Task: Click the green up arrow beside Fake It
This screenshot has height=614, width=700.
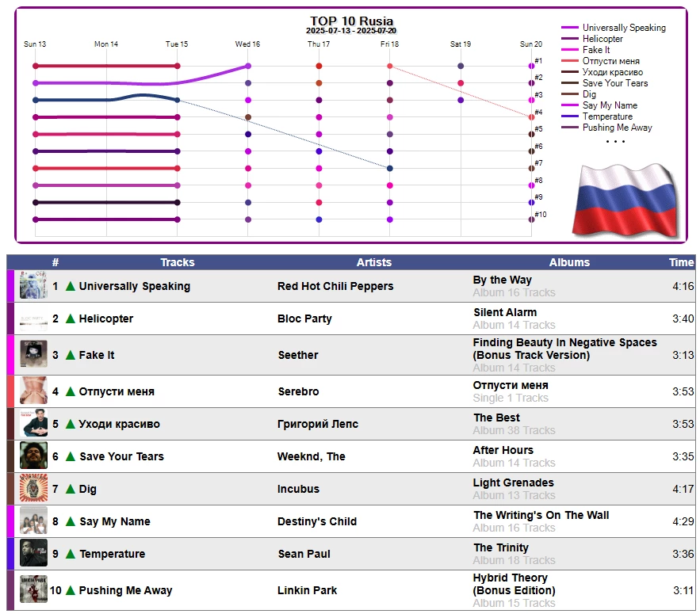Action: 70,355
